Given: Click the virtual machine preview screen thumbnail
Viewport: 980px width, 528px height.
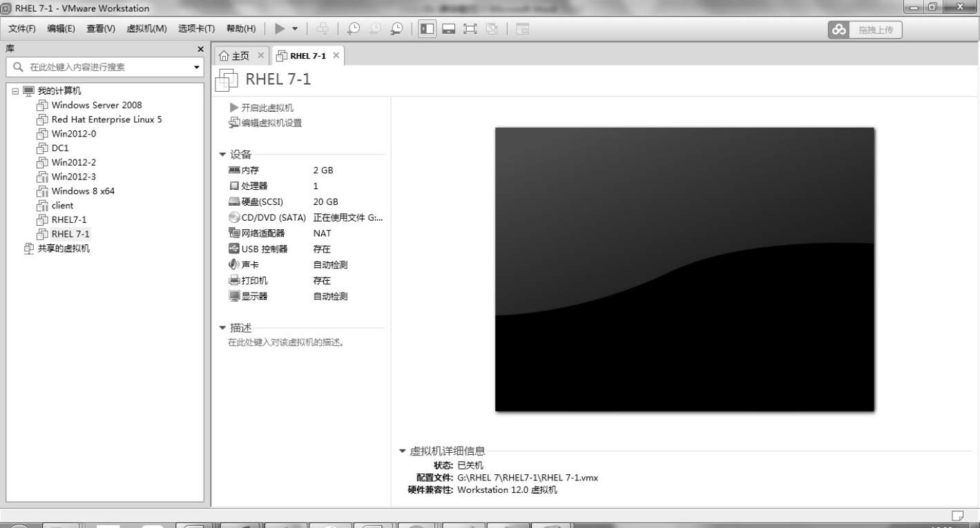Looking at the screenshot, I should tap(684, 269).
